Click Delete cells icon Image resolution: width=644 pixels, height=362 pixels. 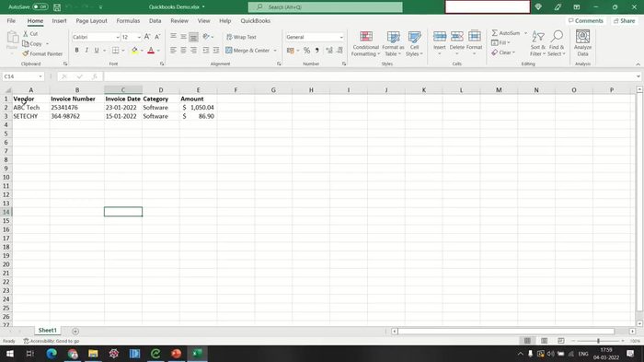(x=456, y=37)
